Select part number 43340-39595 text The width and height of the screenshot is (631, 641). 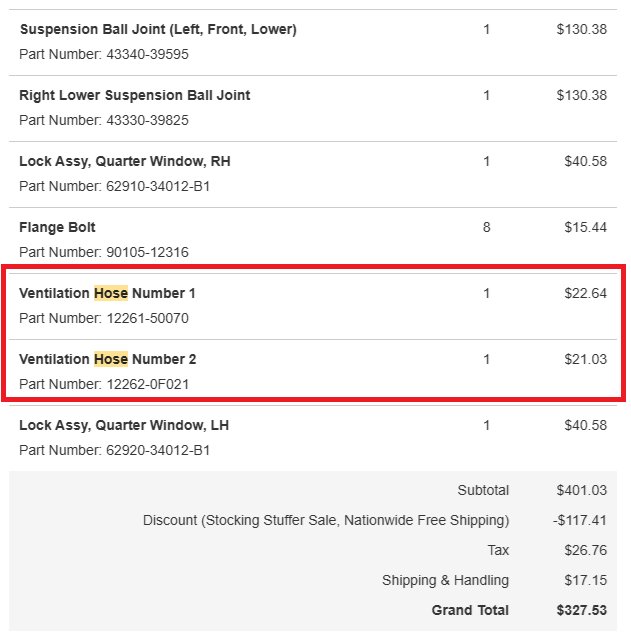point(148,54)
